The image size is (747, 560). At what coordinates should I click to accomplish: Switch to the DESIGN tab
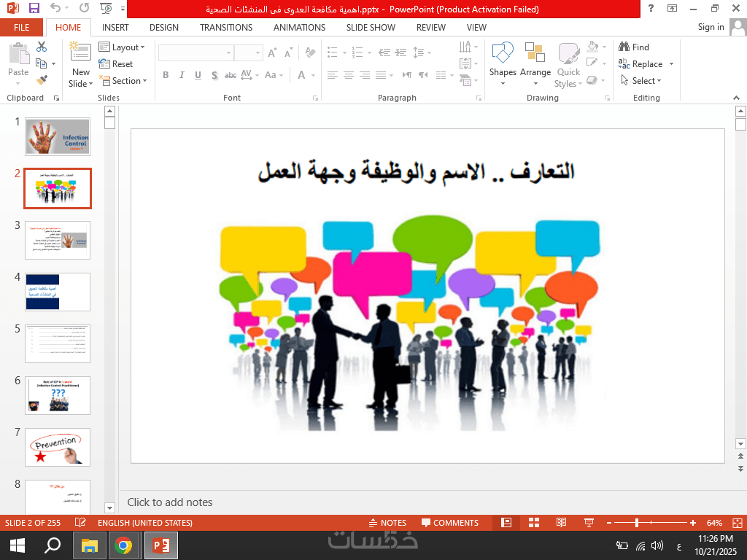click(164, 27)
